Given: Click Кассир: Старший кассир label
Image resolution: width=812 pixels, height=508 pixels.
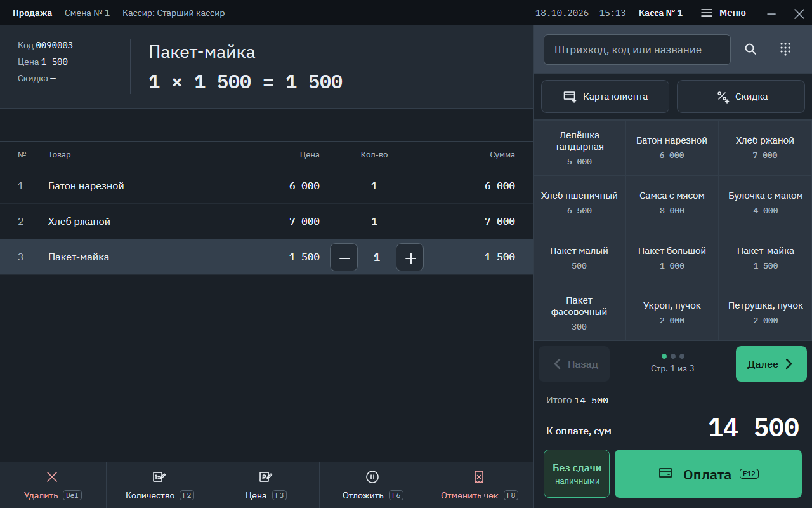Looking at the screenshot, I should [173, 13].
